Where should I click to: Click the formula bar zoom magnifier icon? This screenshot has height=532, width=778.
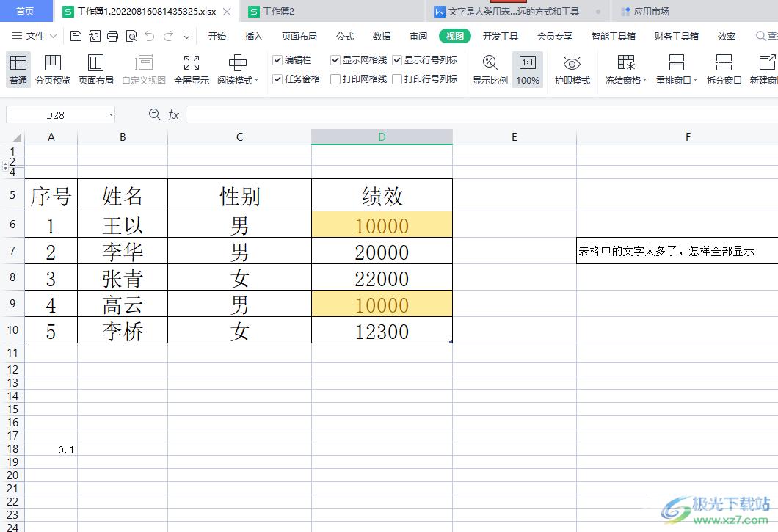click(154, 114)
